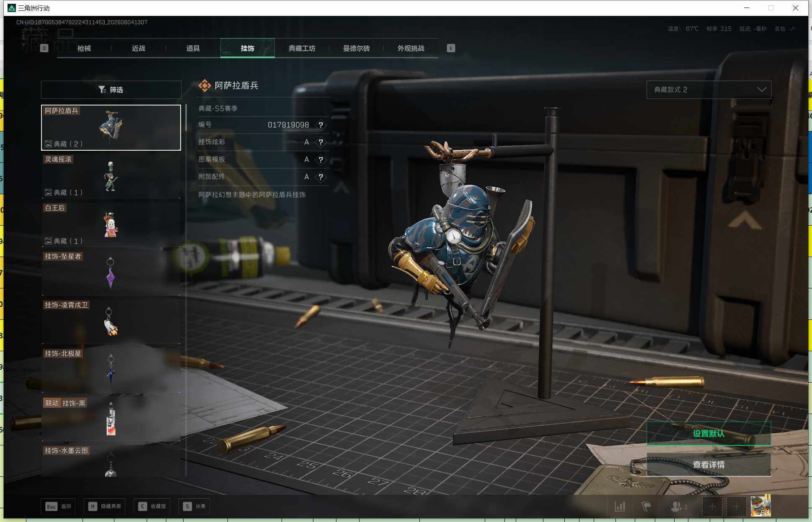Close the 三角洲行动 window
Viewport: 812px width, 522px height.
[796, 8]
